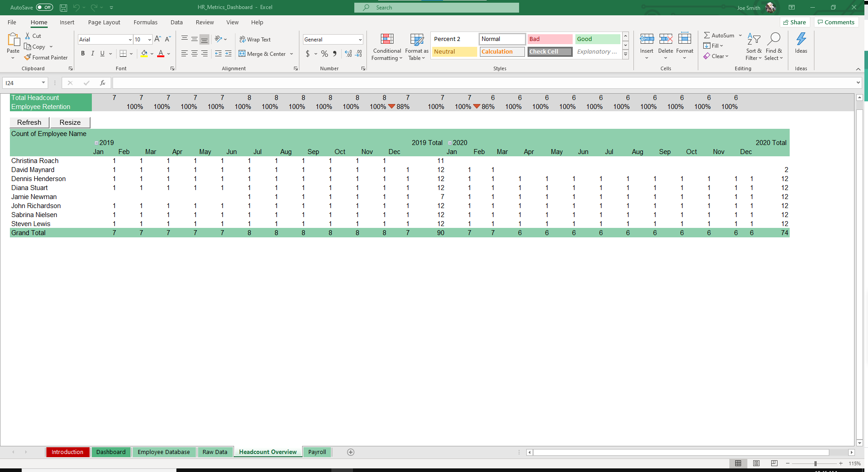Open Sort & Filter options
This screenshot has height=472, width=868.
[x=754, y=47]
